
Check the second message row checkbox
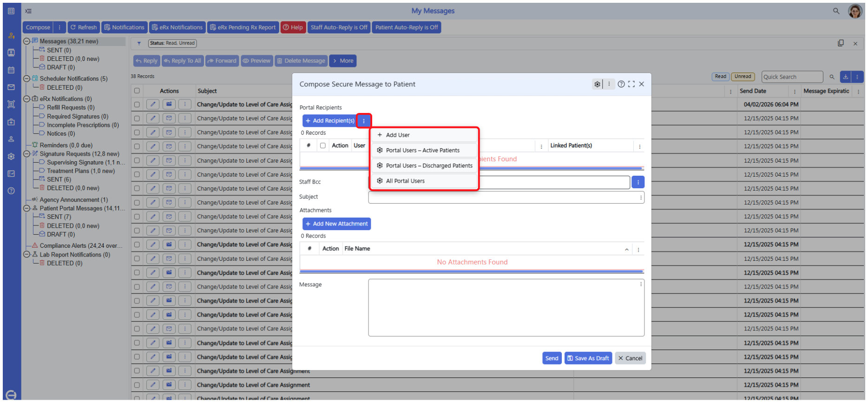tap(137, 119)
